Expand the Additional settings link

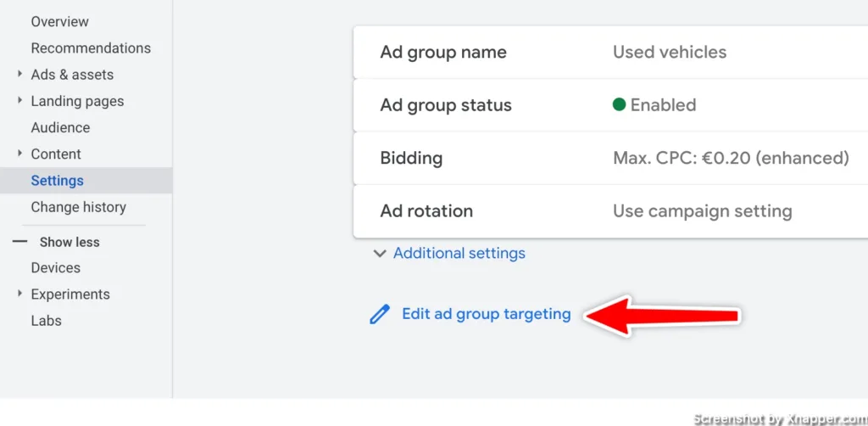point(459,253)
